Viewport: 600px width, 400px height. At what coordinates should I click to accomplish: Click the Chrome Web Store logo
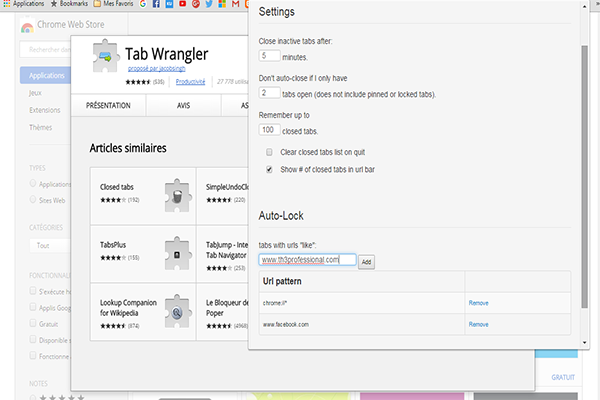(x=27, y=25)
